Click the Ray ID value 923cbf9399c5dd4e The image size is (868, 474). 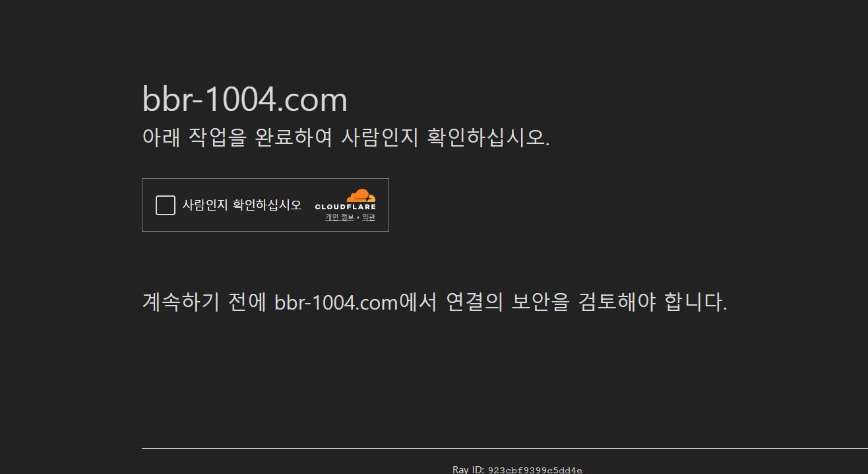click(x=534, y=470)
